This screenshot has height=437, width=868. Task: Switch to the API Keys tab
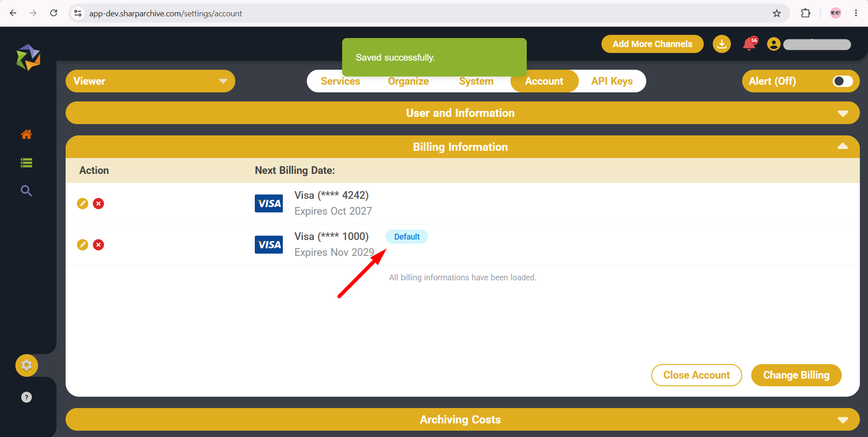612,81
